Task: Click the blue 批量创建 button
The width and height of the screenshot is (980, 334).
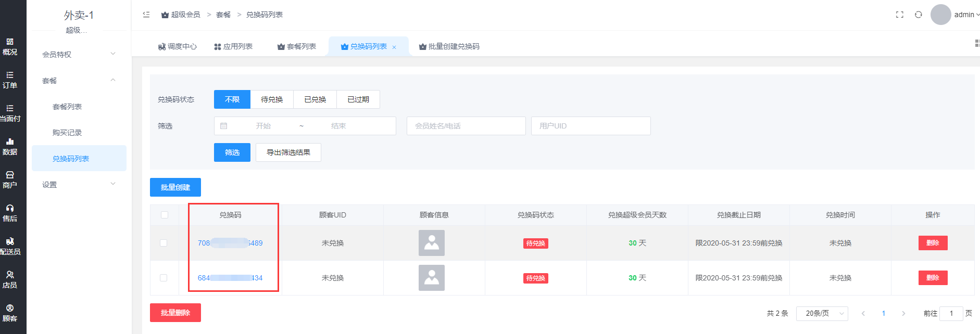Action: pos(175,187)
